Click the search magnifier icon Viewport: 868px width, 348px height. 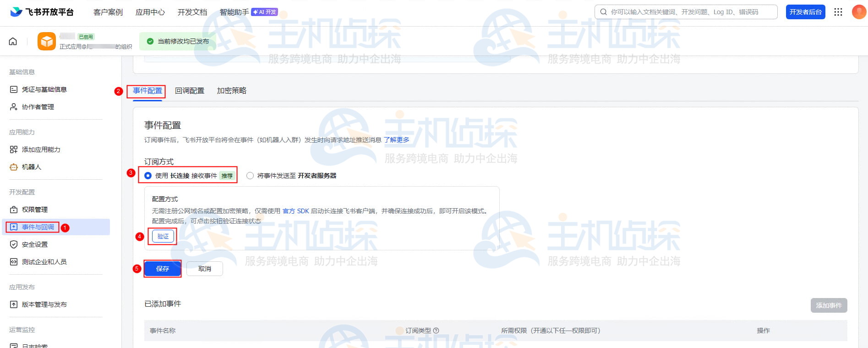pyautogui.click(x=604, y=12)
